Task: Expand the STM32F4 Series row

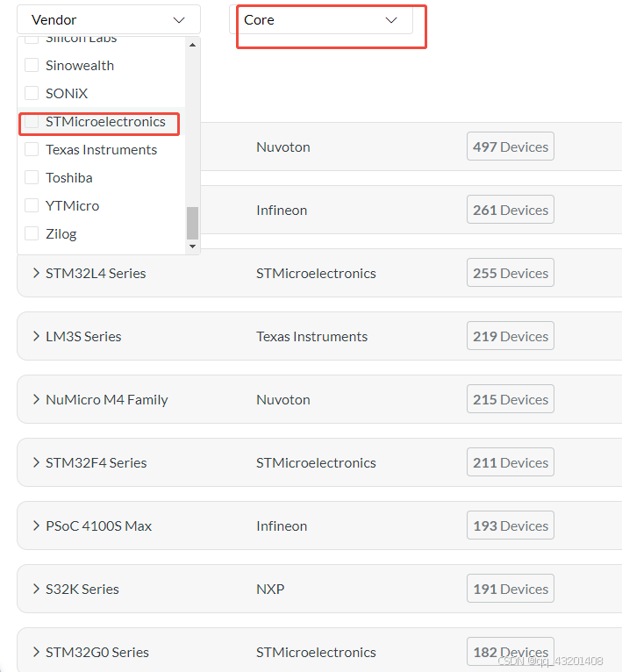Action: click(37, 462)
